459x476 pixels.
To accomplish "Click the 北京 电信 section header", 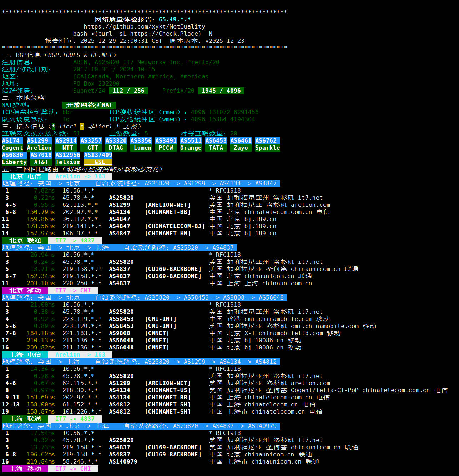I will click(25, 176).
